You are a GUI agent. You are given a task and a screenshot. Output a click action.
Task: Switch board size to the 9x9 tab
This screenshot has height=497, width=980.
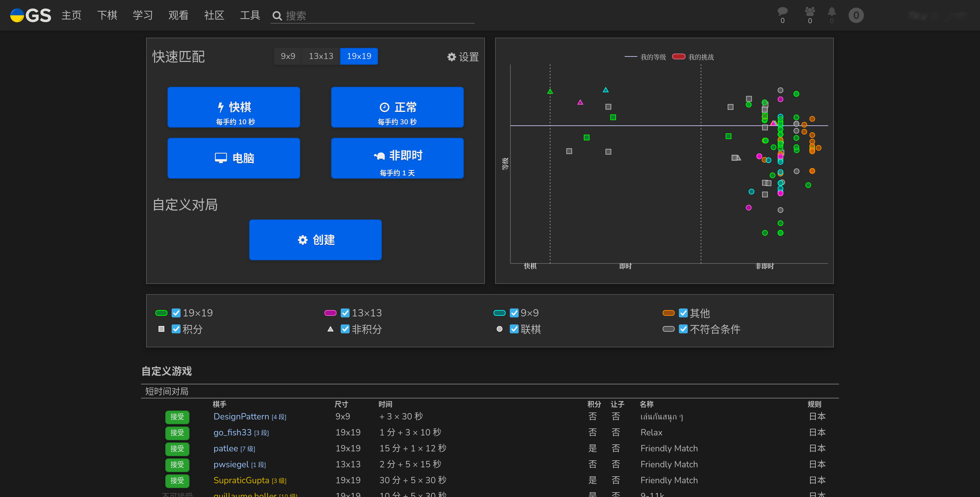click(288, 56)
